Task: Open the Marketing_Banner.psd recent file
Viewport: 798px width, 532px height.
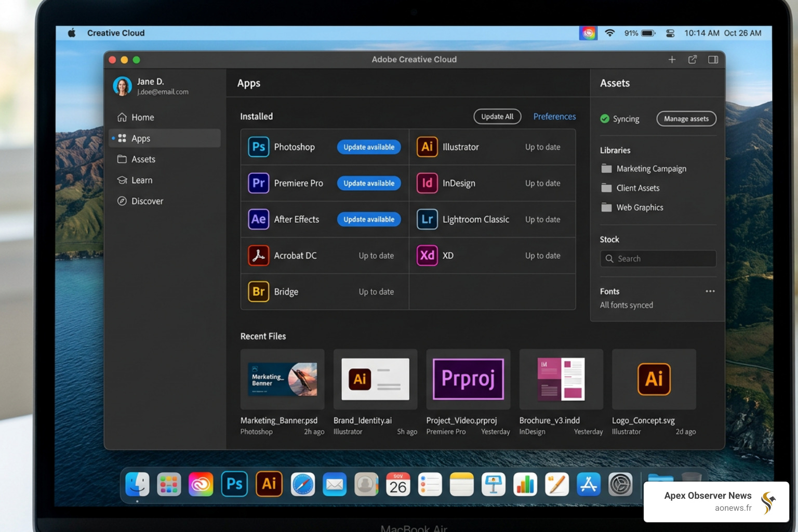Action: click(282, 379)
